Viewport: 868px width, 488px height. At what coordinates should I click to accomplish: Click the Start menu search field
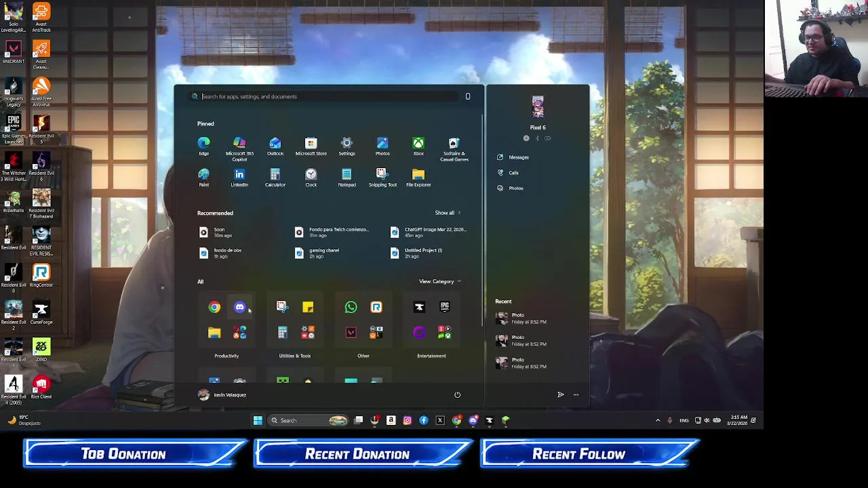coord(324,96)
